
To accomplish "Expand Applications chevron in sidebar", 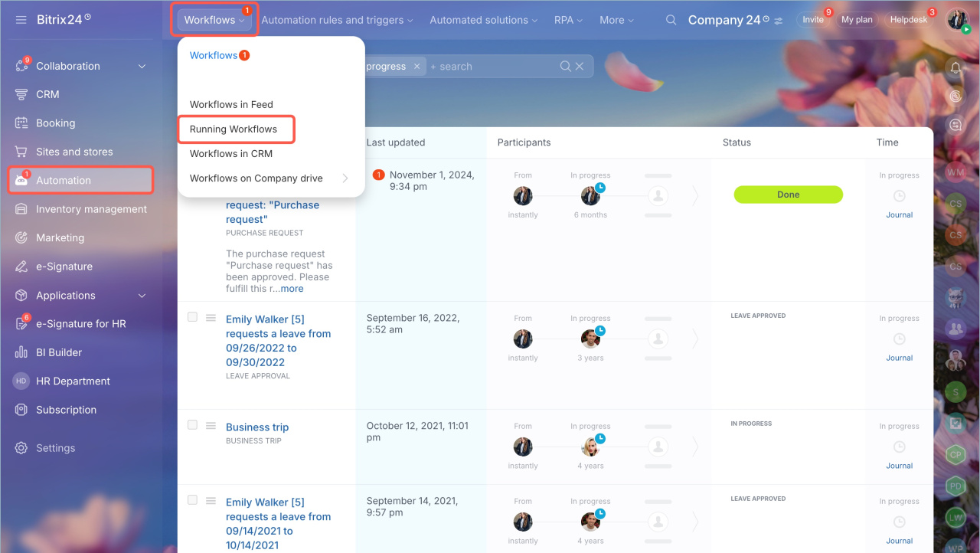I will [x=142, y=296].
